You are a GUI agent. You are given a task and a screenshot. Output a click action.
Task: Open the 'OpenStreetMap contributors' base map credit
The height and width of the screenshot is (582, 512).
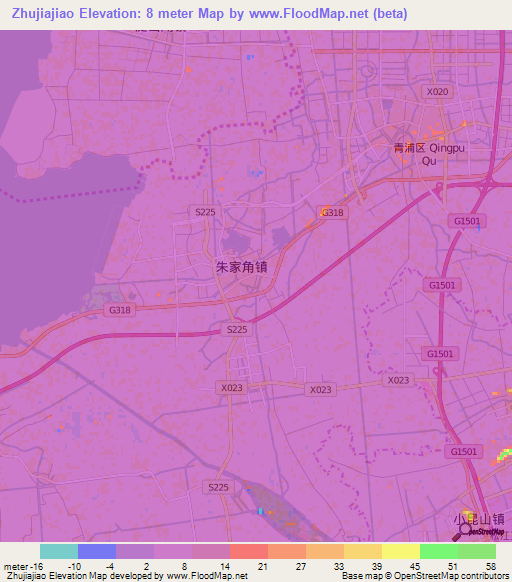coord(451,576)
